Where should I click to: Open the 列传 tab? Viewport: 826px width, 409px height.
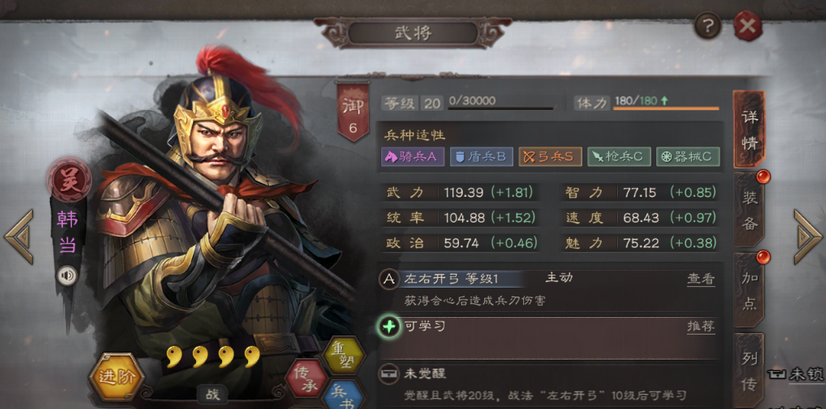(750, 370)
